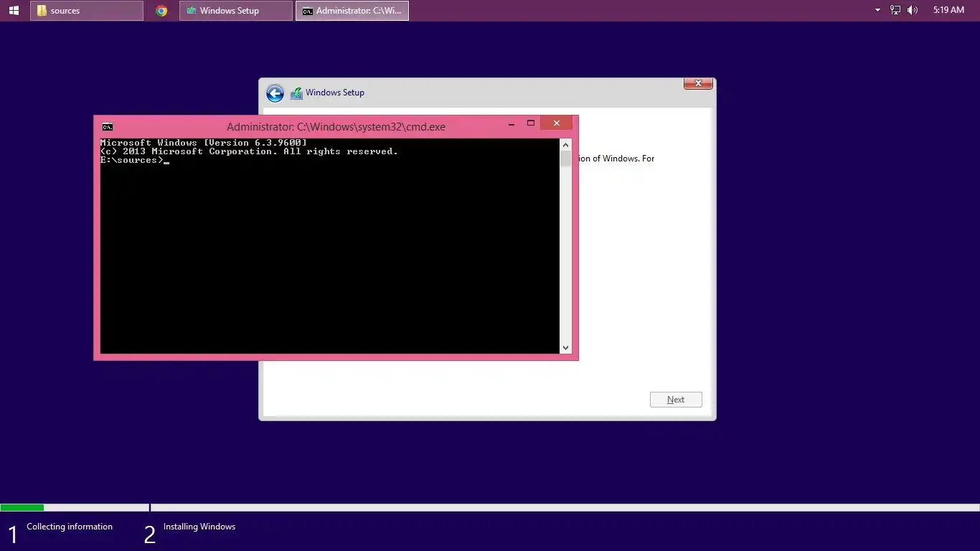Click the cmd scrollbar down arrow
980x551 pixels.
tap(565, 348)
